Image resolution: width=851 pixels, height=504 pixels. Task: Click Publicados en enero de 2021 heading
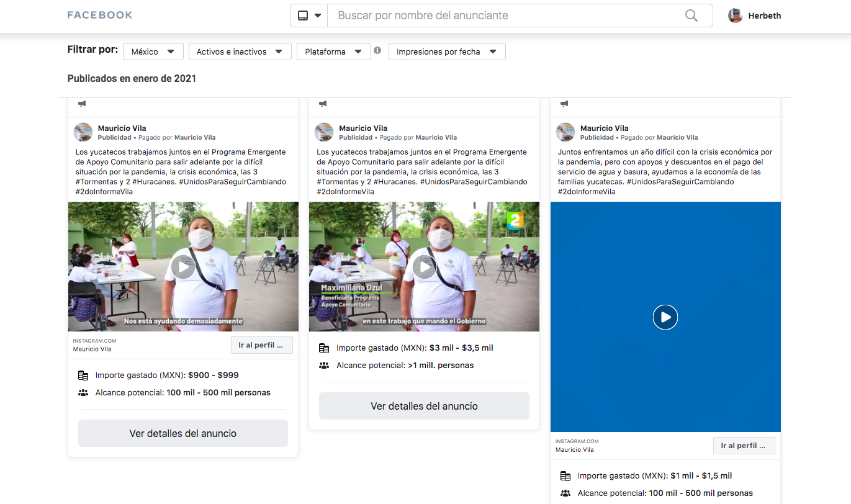pos(132,78)
